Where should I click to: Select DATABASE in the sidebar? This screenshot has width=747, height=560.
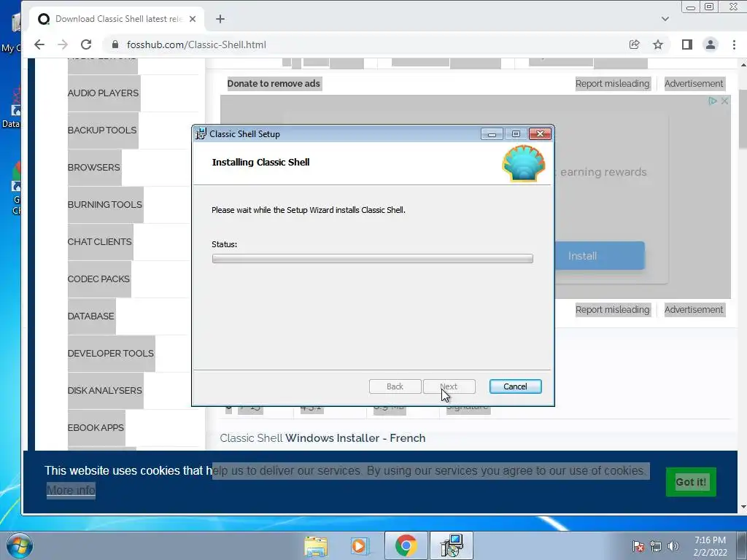tap(91, 316)
